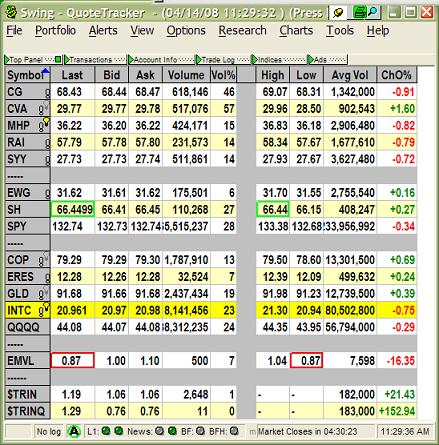This screenshot has height=445, width=439.
Task: Open the Help menu
Action: point(378,31)
